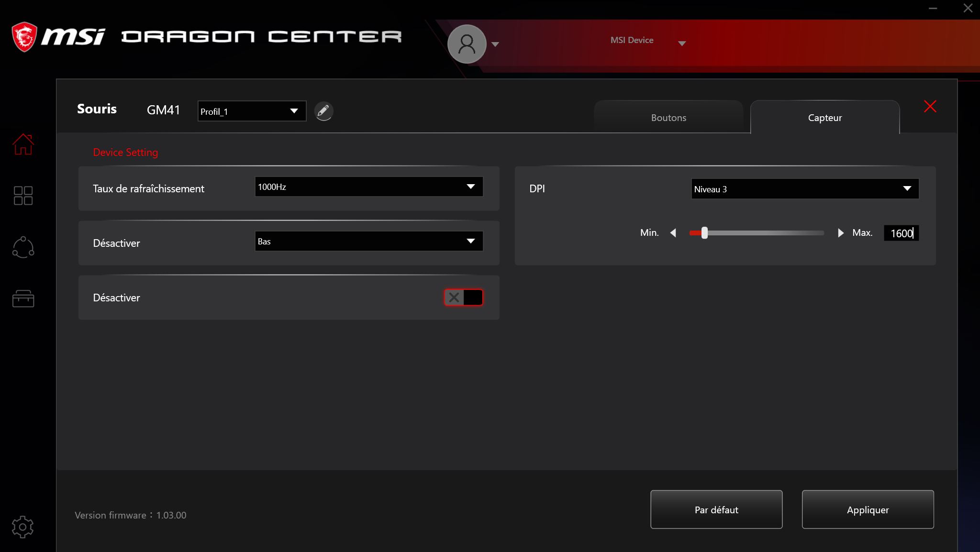Select the Capteur tab
Screen dimensions: 980x552
824,117
